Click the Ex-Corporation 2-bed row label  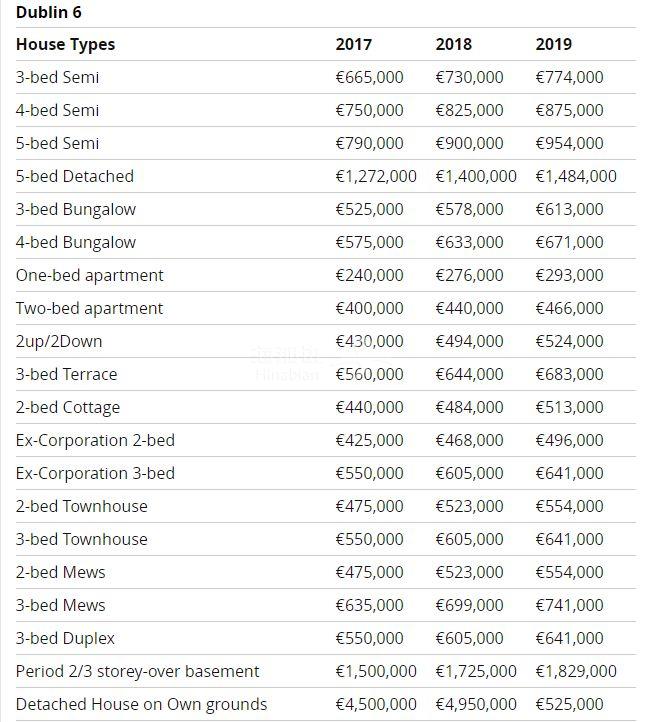95,440
